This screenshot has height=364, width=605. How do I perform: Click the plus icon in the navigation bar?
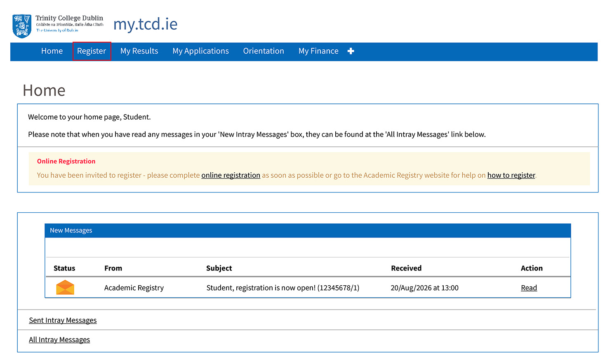[351, 51]
